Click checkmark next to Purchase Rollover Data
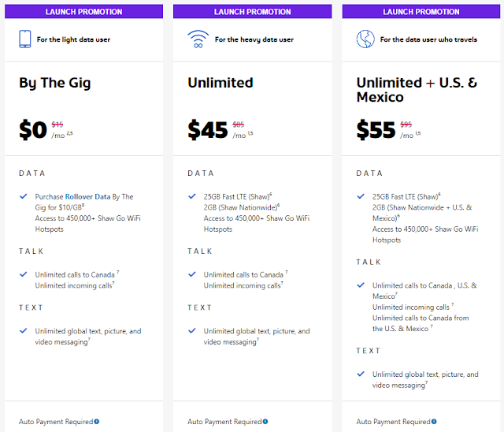504x432 pixels. pos(23,197)
